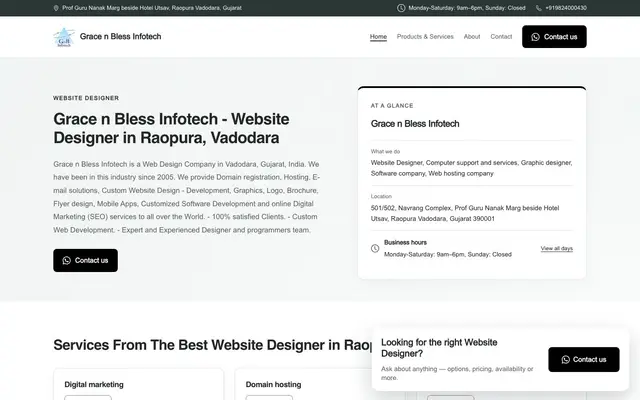
Task: Click the Looking for the right Website Designer heading
Action: tap(439, 348)
